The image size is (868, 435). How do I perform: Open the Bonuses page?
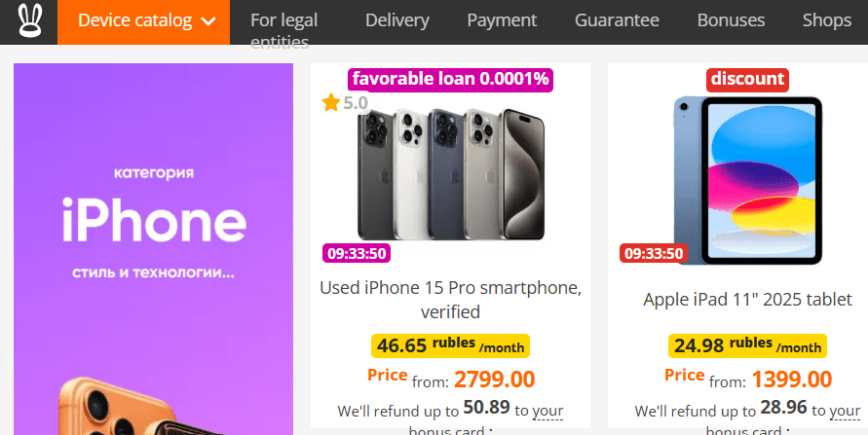click(731, 20)
